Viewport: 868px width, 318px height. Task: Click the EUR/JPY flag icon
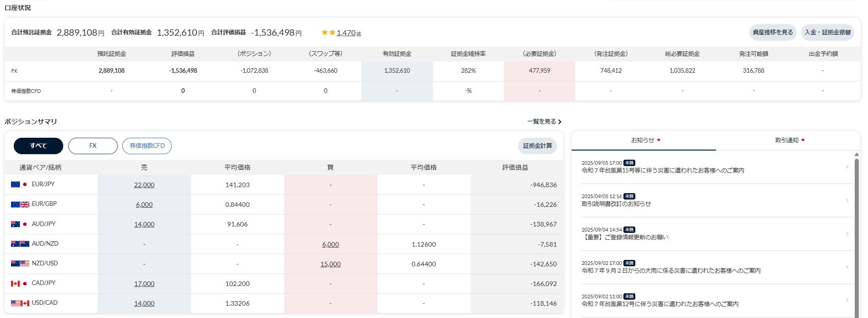click(20, 184)
